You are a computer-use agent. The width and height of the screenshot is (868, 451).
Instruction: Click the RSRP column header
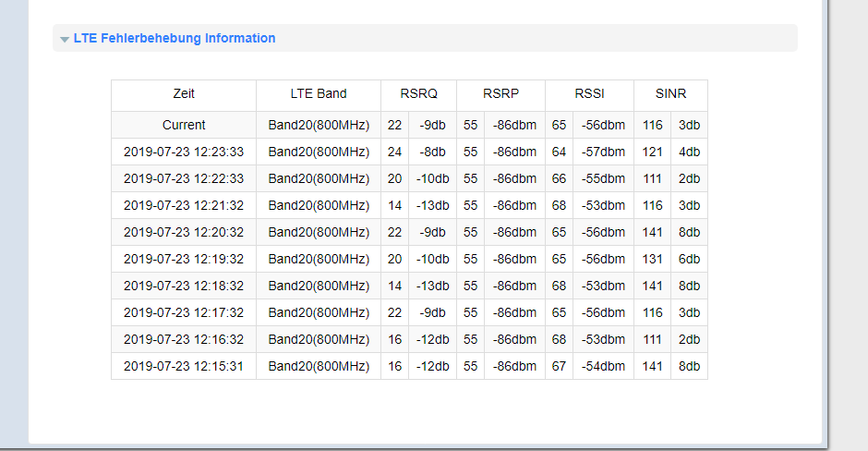point(501,95)
